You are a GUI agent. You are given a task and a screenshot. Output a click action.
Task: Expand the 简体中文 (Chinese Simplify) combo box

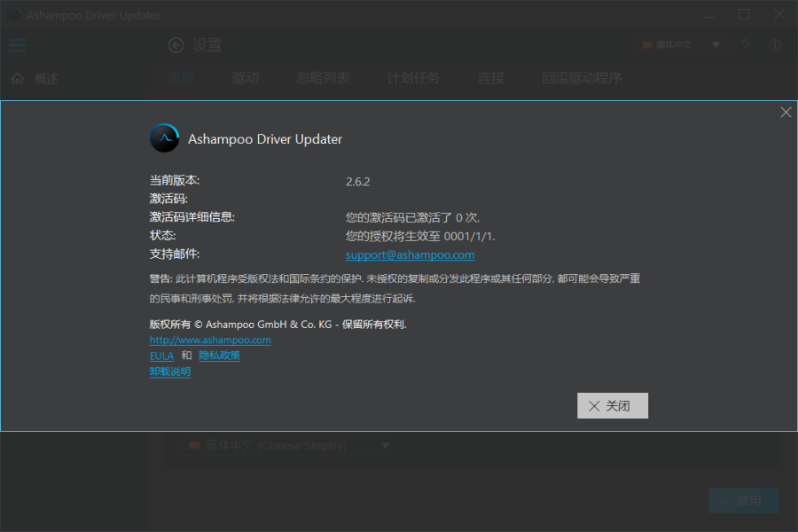click(287, 446)
